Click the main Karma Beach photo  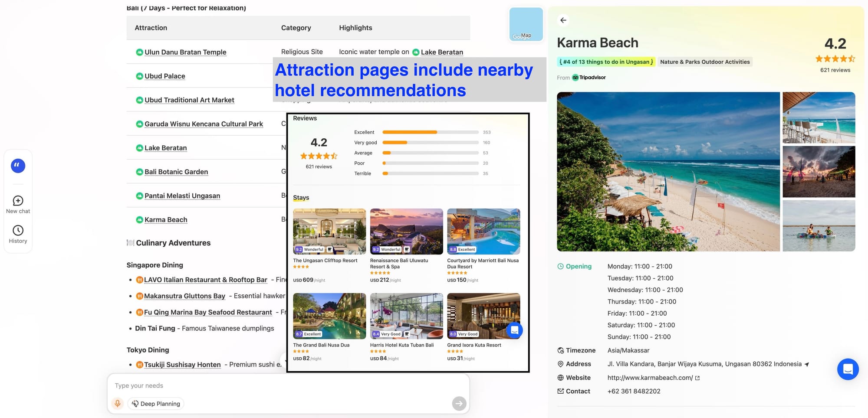[668, 172]
